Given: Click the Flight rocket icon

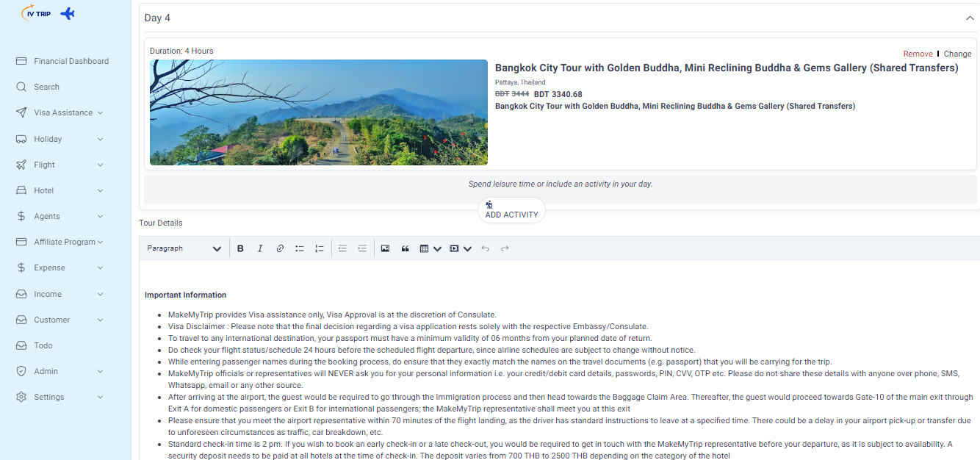Looking at the screenshot, I should point(21,165).
